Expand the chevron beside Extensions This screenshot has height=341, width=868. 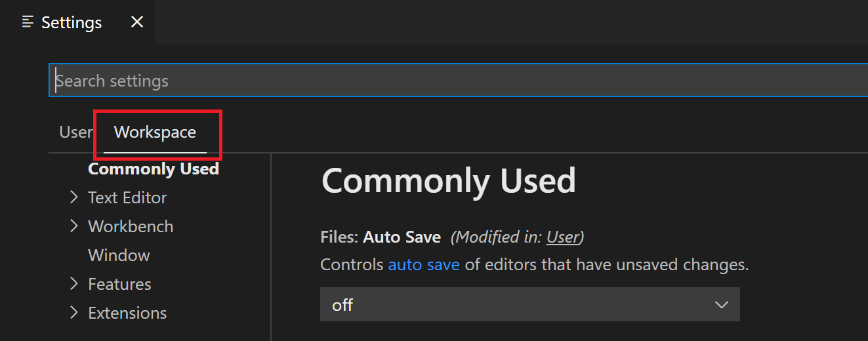click(x=74, y=313)
